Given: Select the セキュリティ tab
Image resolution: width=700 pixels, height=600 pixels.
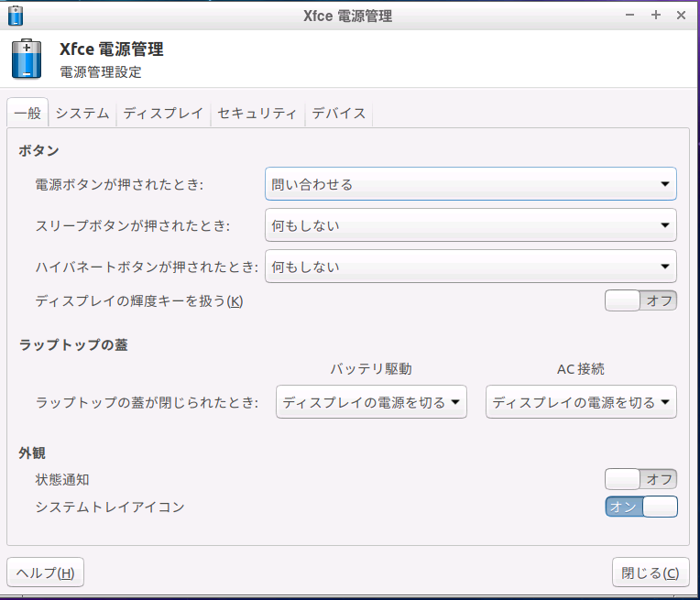Looking at the screenshot, I should pyautogui.click(x=257, y=113).
